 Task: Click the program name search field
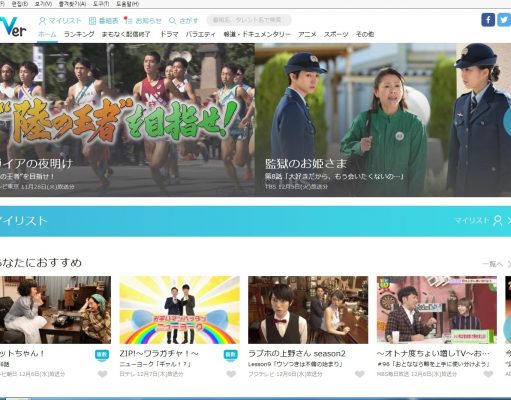(x=249, y=20)
